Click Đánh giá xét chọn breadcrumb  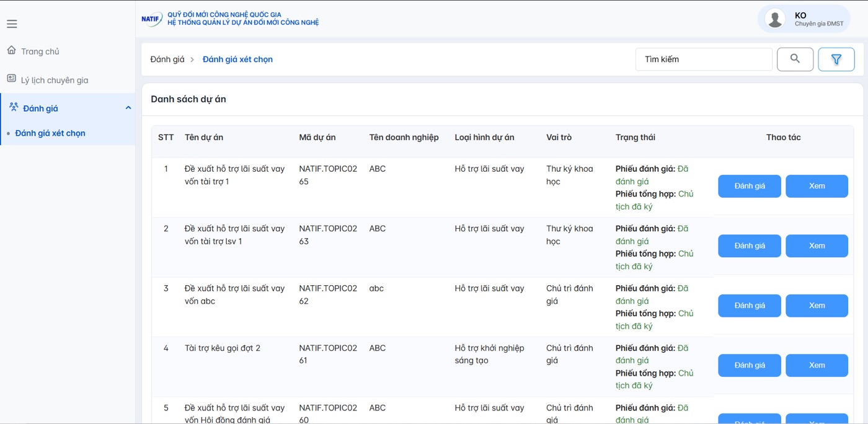[237, 60]
